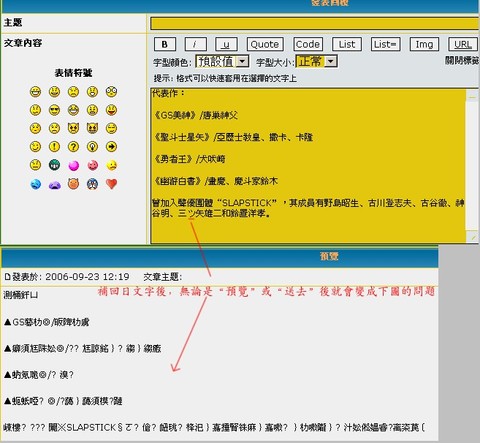Click the List button

point(347,44)
